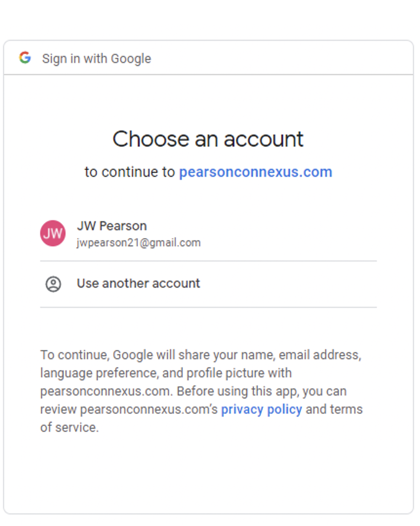The image size is (420, 526).
Task: Click the circular avatar with JW initials
Action: coord(52,233)
